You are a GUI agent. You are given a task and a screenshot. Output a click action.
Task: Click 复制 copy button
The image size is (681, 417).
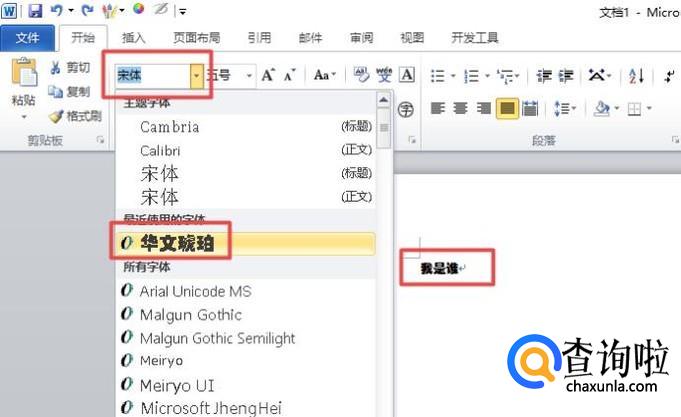(69, 92)
